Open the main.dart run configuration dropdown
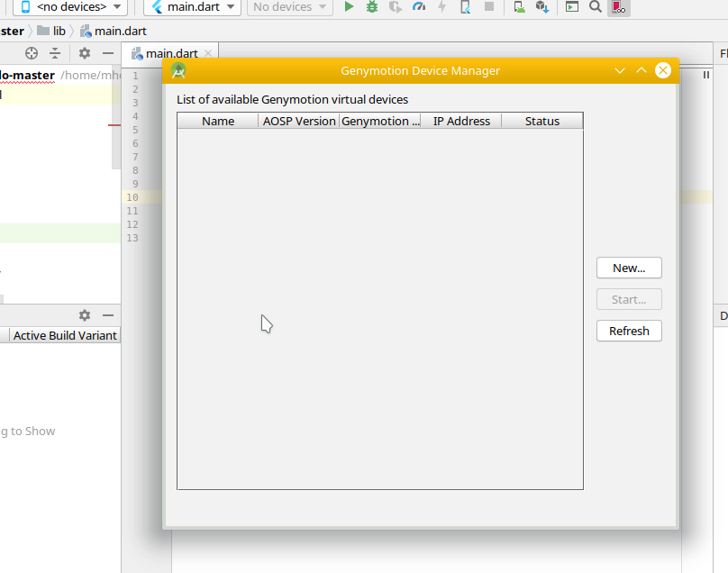The width and height of the screenshot is (728, 573). 192,7
